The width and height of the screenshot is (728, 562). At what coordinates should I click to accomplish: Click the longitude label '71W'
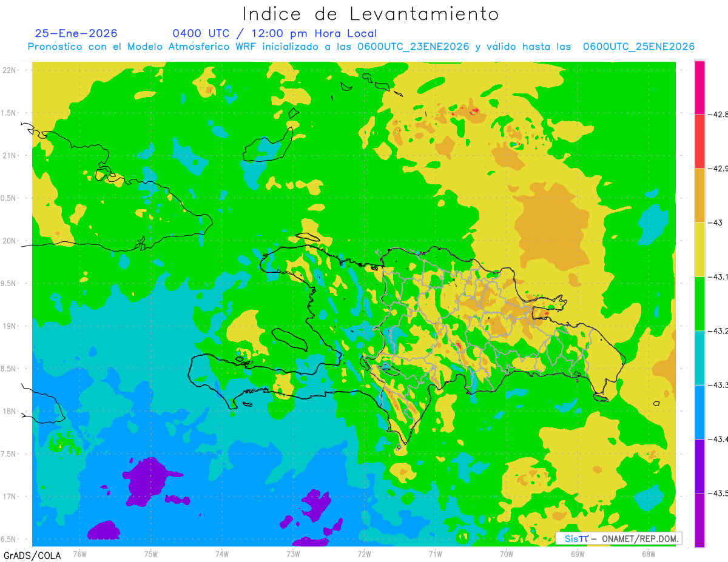435,554
